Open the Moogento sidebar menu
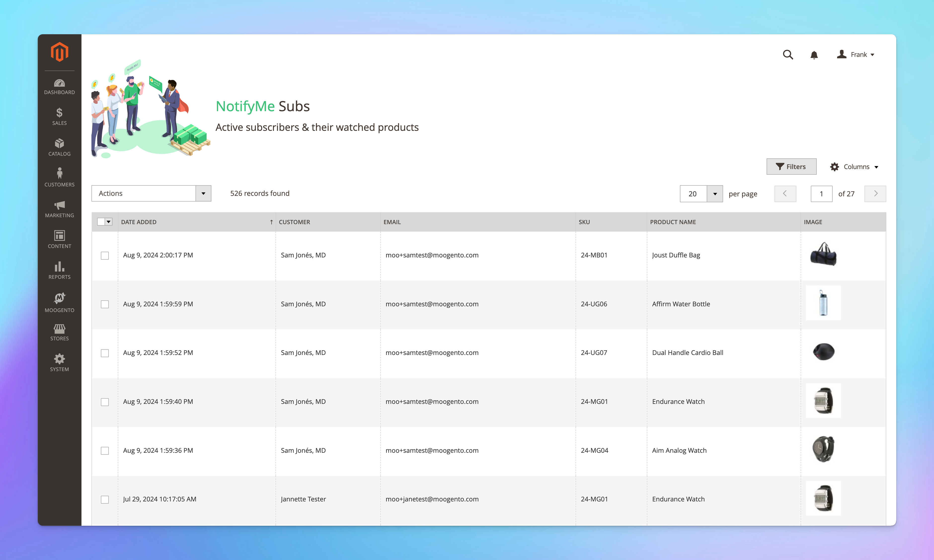This screenshot has height=560, width=934. (59, 303)
